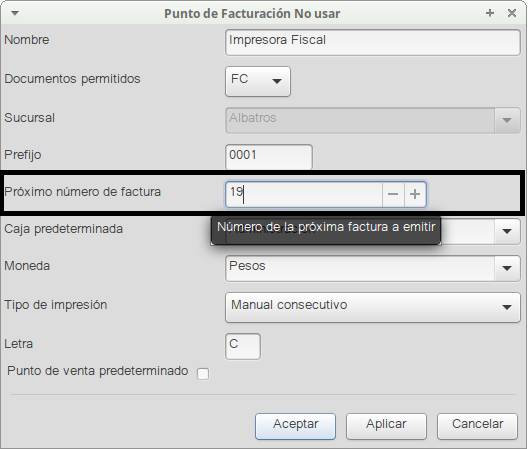Close the Punto de Facturación dialog

pos(512,13)
